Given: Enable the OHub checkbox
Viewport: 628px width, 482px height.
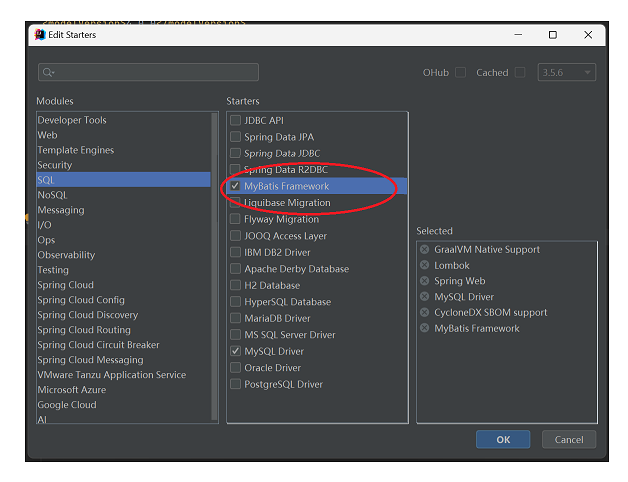Looking at the screenshot, I should [461, 73].
